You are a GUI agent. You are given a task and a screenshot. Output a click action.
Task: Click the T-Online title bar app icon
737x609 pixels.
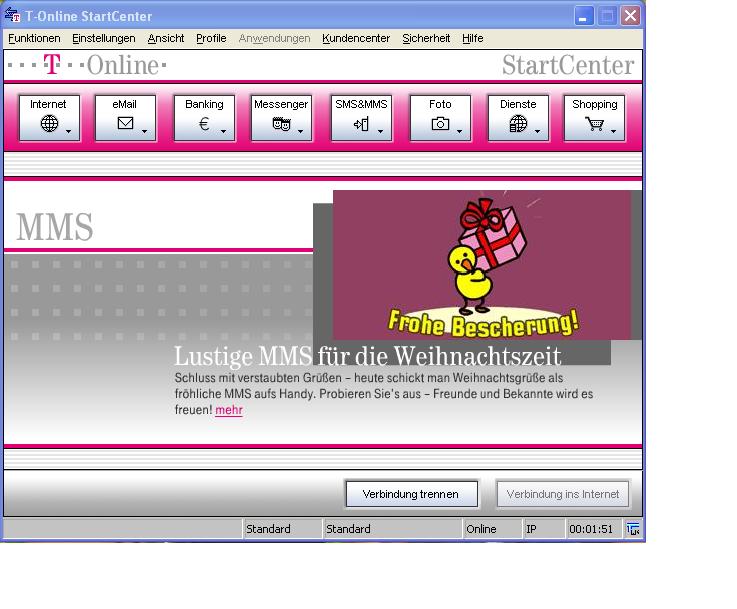click(12, 15)
